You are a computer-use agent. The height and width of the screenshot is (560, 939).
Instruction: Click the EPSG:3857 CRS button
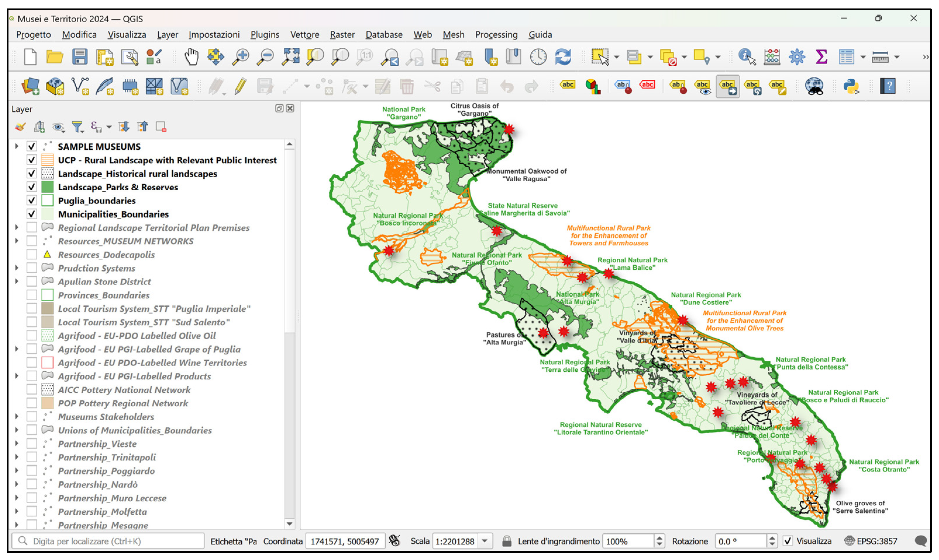tap(870, 541)
